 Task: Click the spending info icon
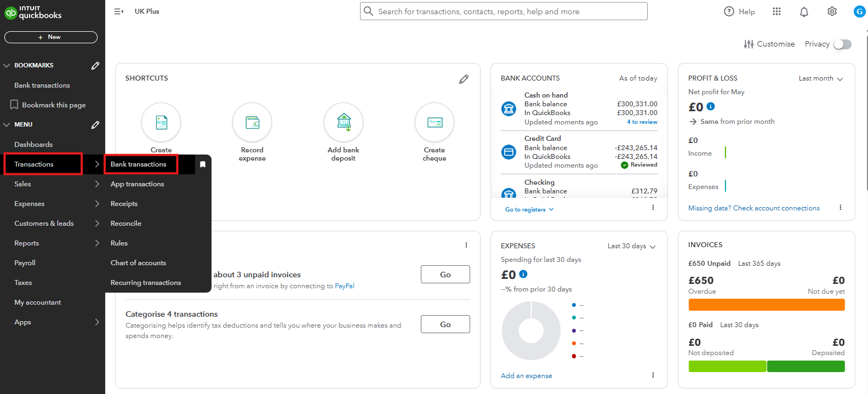pyautogui.click(x=523, y=274)
